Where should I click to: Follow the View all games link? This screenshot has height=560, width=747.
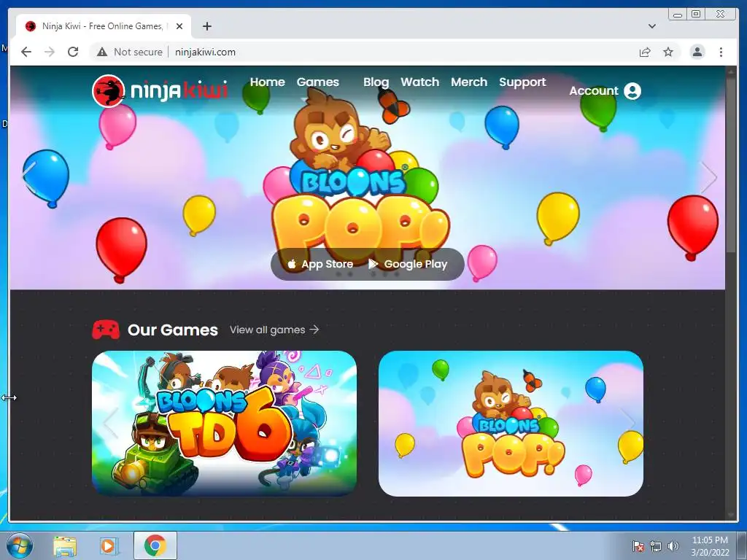point(274,330)
